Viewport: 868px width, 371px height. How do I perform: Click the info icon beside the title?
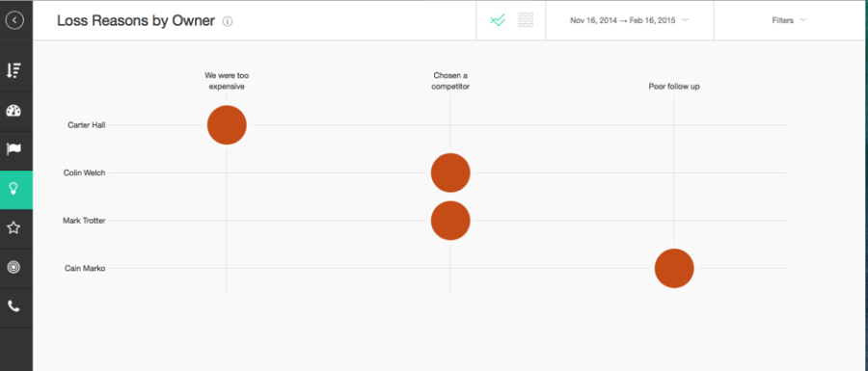coord(228,21)
